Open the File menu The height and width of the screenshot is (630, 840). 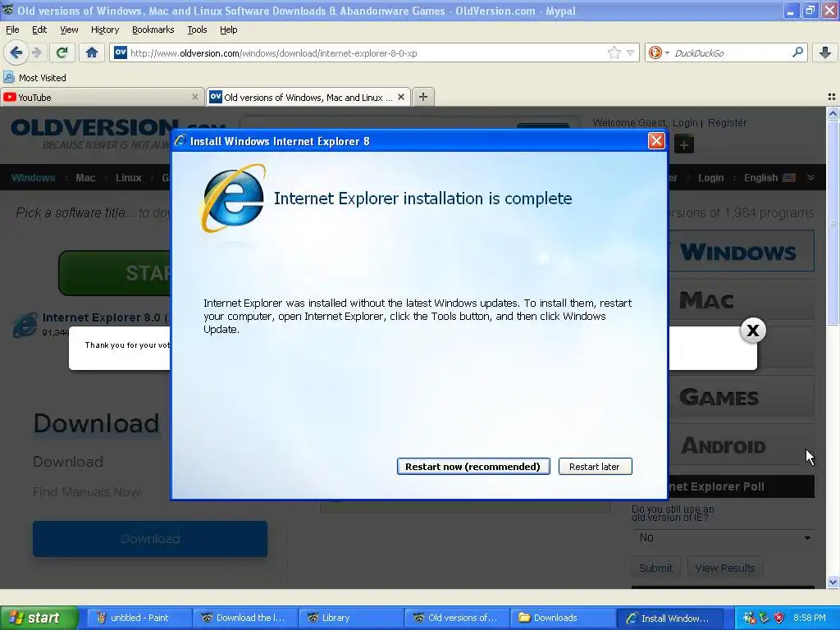[12, 30]
